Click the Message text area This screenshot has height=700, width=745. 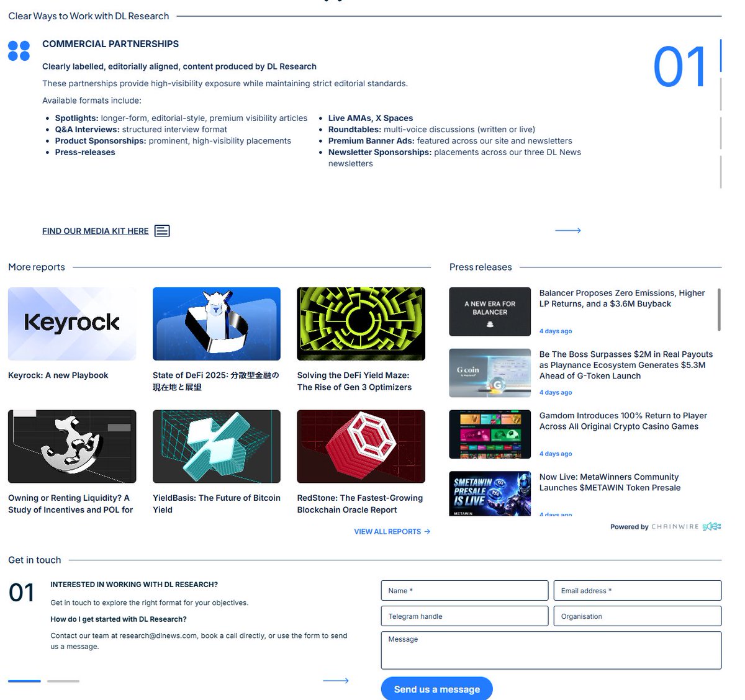point(551,650)
